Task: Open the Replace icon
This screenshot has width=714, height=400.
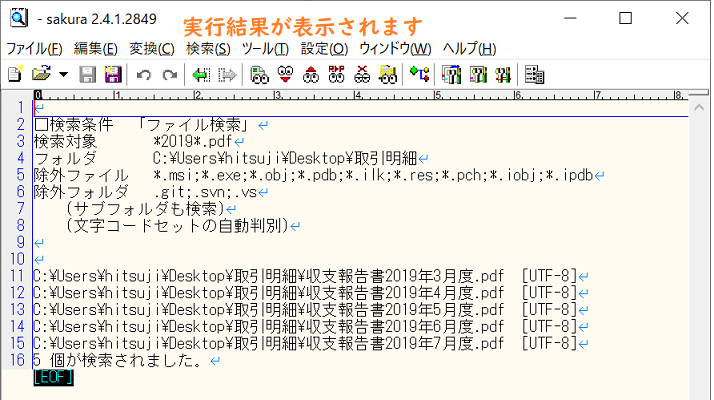Action: click(x=337, y=74)
